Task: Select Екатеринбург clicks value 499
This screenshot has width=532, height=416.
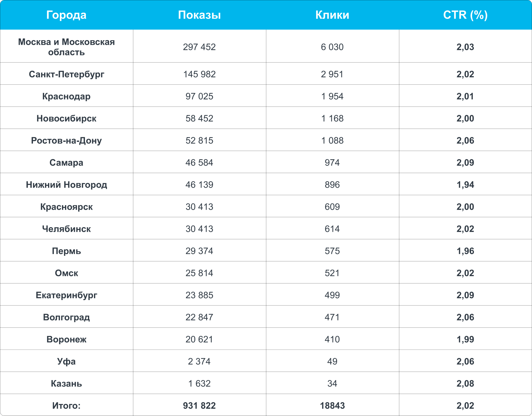Action: click(x=332, y=295)
